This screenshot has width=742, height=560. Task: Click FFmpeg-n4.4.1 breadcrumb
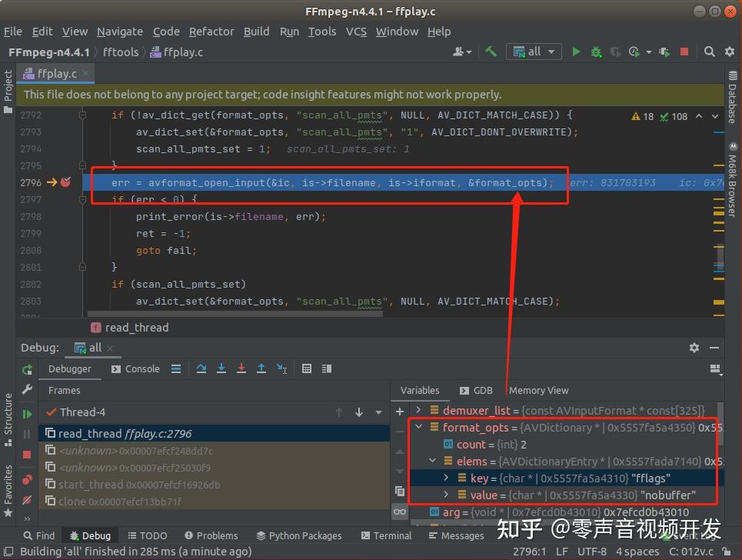tap(48, 52)
